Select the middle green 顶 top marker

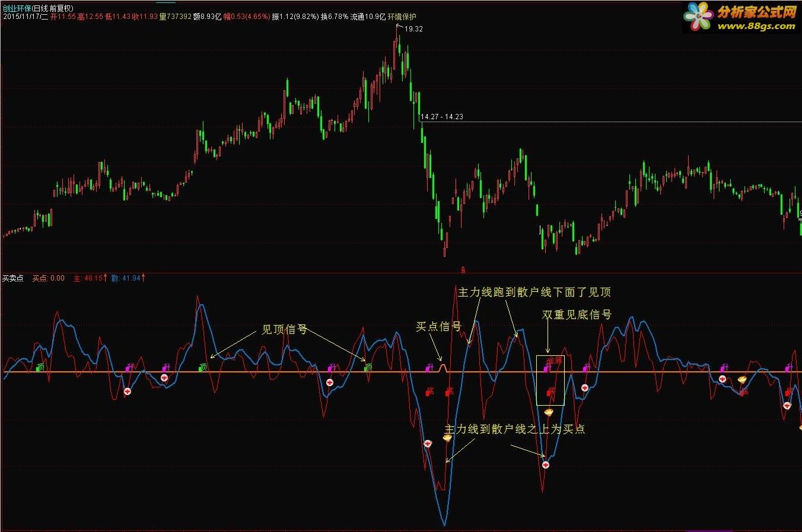coord(202,368)
